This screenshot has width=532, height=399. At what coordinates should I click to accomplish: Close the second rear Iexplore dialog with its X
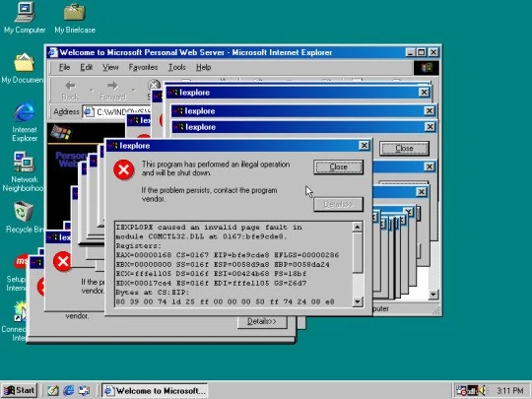430,110
